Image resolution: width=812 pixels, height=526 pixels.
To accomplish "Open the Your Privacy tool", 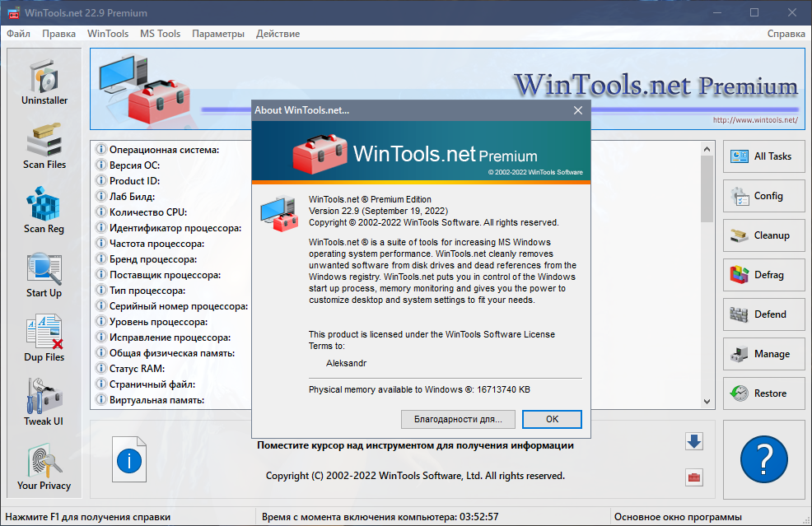I will tap(44, 468).
